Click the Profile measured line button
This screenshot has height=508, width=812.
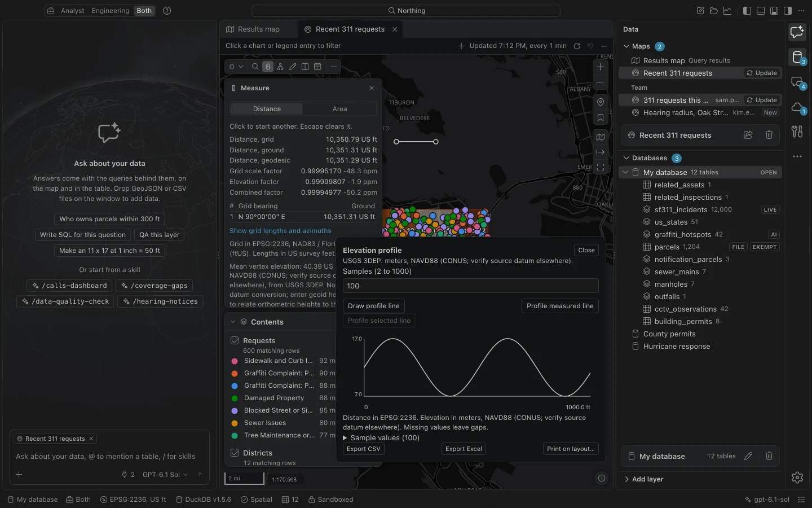tap(560, 306)
